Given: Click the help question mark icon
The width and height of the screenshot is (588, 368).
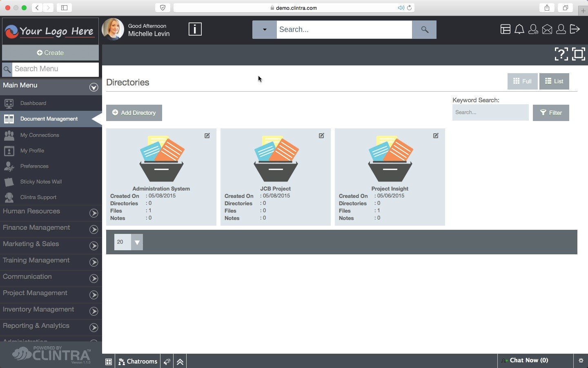Looking at the screenshot, I should 561,54.
